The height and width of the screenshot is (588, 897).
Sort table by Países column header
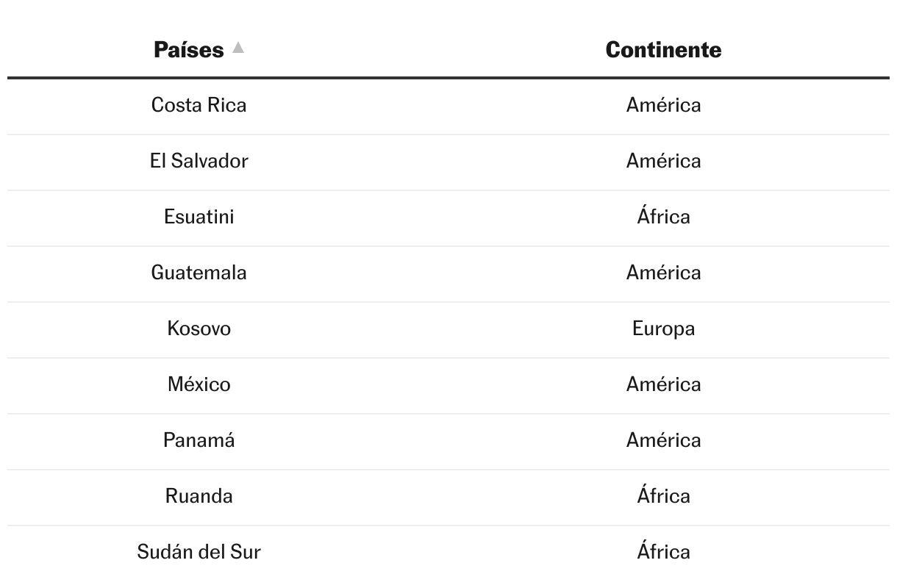click(189, 50)
